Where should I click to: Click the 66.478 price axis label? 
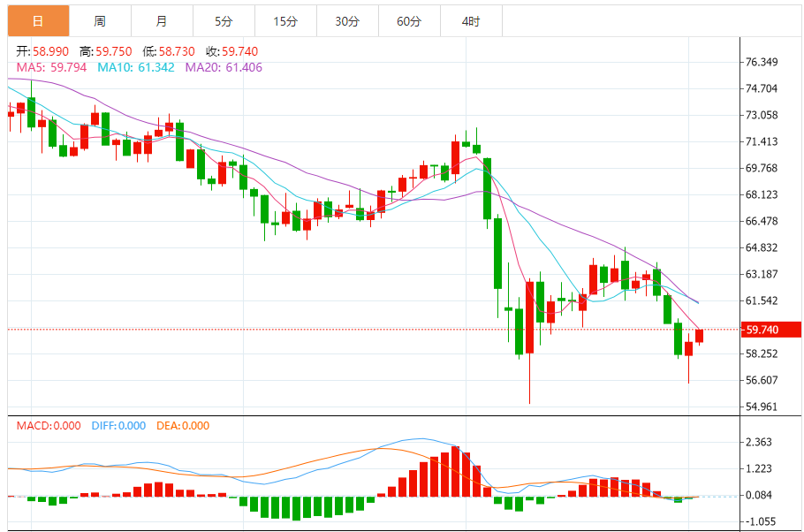pyautogui.click(x=761, y=221)
